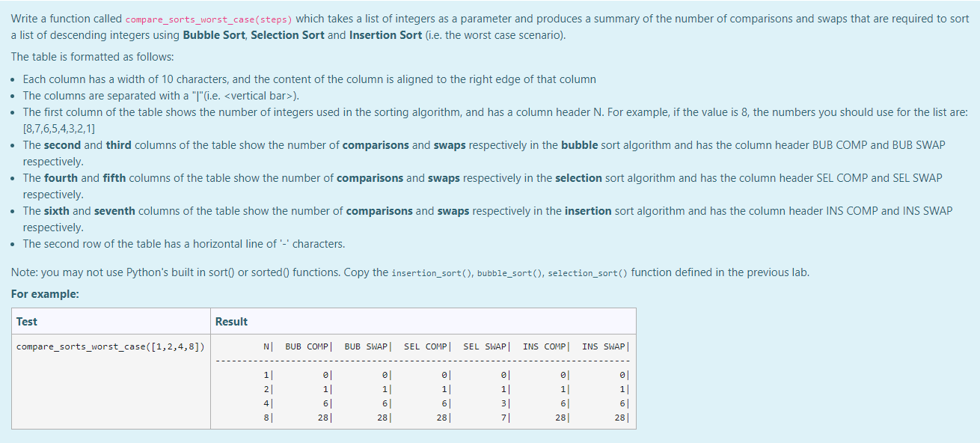Viewport: 980px width, 443px height.
Task: Click 'The table is formatted as follows:' line
Action: click(94, 57)
